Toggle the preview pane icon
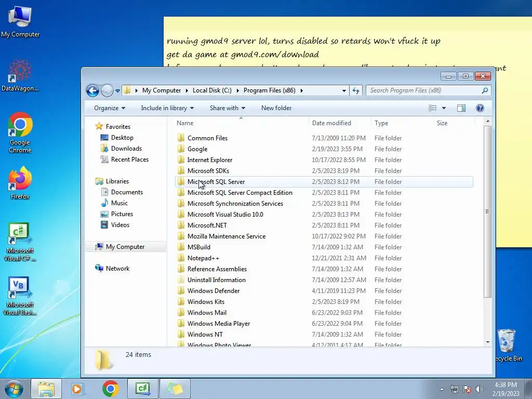Image resolution: width=532 pixels, height=399 pixels. [461, 108]
